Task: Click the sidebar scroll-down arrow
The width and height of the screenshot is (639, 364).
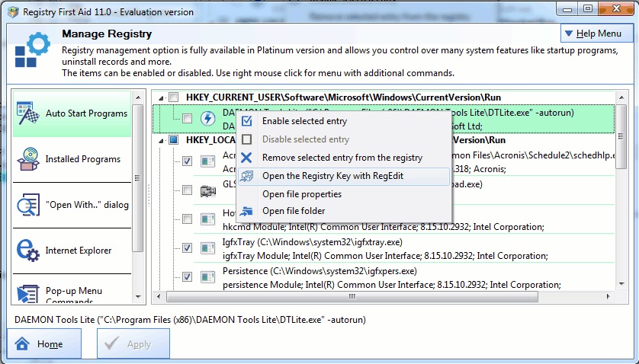Action: (138, 297)
